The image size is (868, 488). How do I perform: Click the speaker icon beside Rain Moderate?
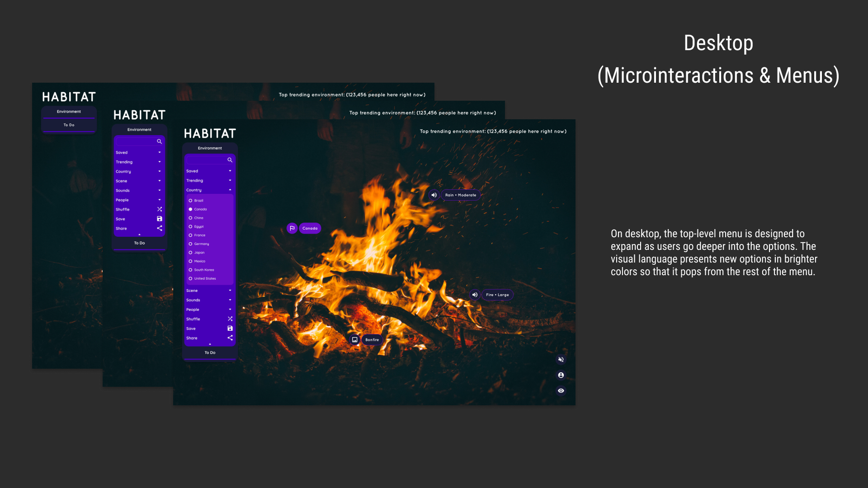click(434, 195)
